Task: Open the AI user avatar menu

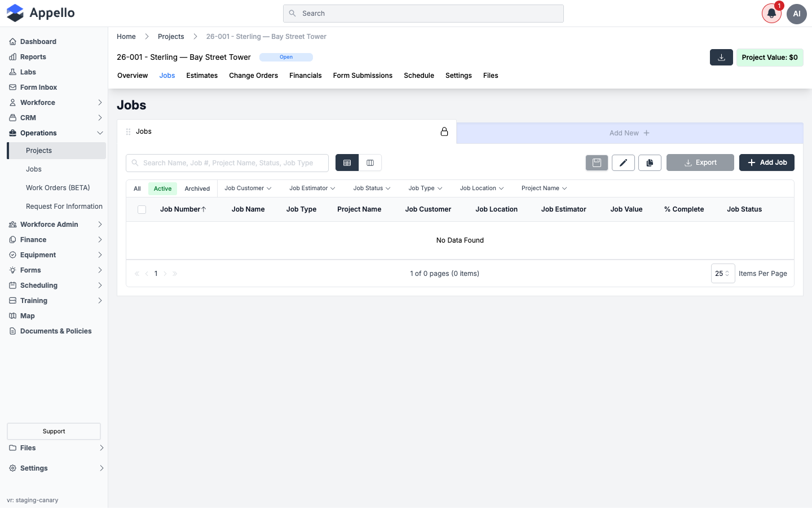Action: 797,14
